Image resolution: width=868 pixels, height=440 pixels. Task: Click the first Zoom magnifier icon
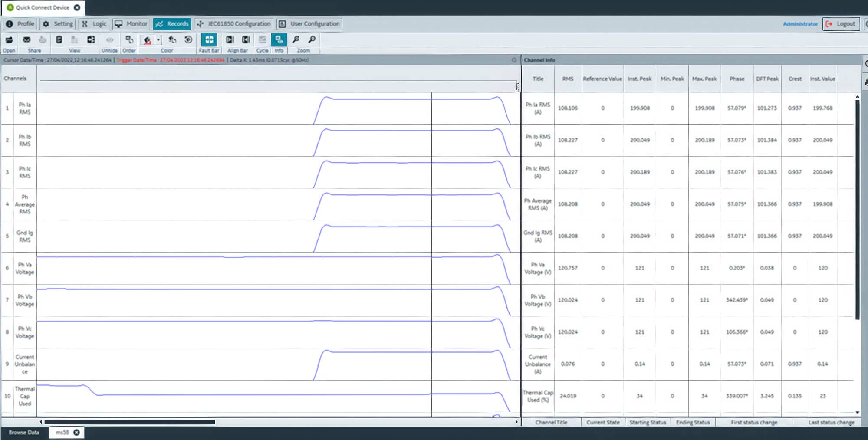coord(296,40)
